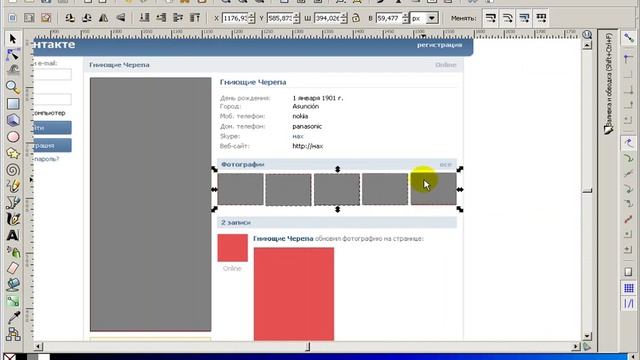This screenshot has height=360, width=640.
Task: Click the height В field
Action: [389, 18]
